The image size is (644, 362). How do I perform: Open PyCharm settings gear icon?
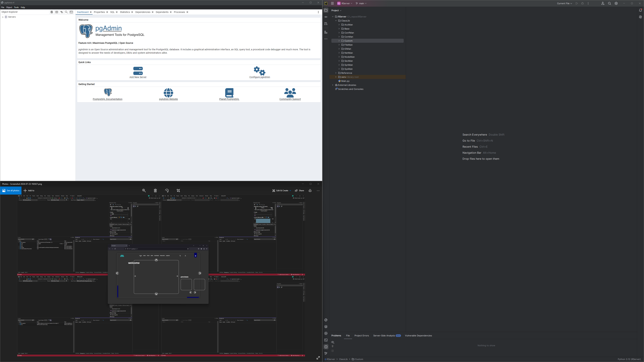click(616, 4)
